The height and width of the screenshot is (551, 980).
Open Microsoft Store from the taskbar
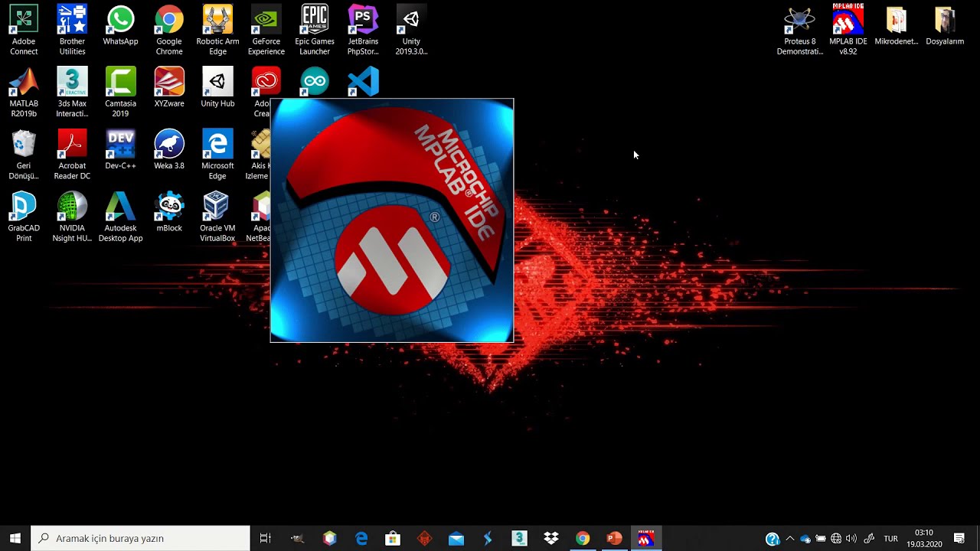click(x=393, y=538)
